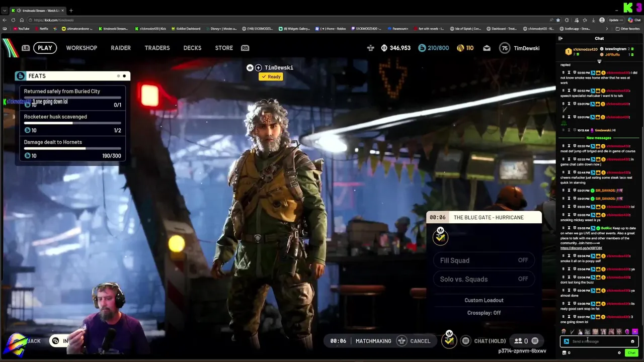The height and width of the screenshot is (362, 644).
Task: Click J4FRuffo leaderboard name
Action: tap(612, 54)
